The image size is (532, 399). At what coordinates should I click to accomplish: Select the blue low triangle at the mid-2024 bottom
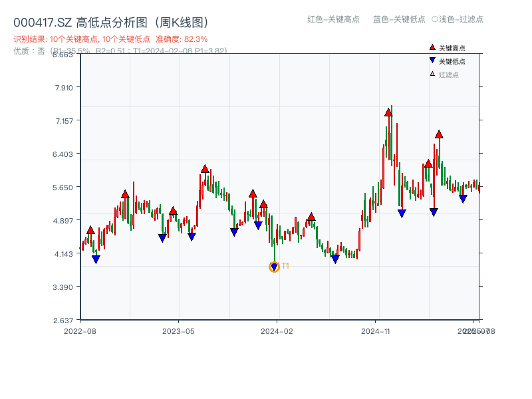pyautogui.click(x=335, y=259)
